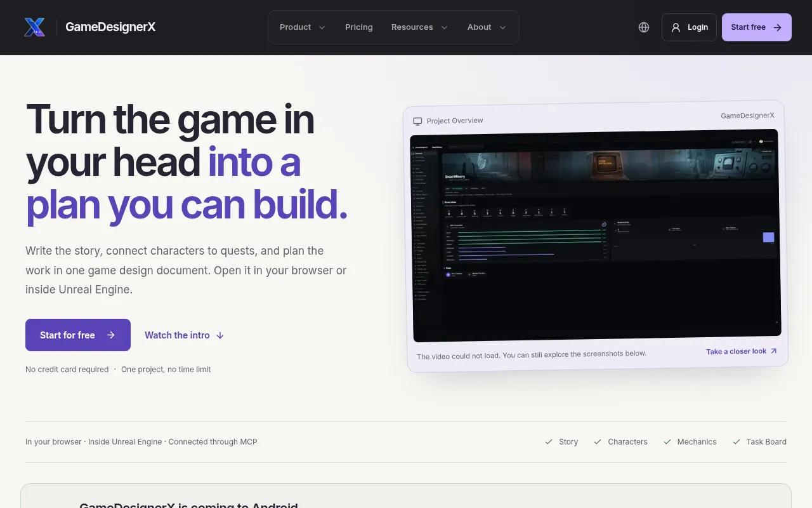Click the Project Overview screenshot preview
The image size is (812, 508).
pyautogui.click(x=595, y=236)
